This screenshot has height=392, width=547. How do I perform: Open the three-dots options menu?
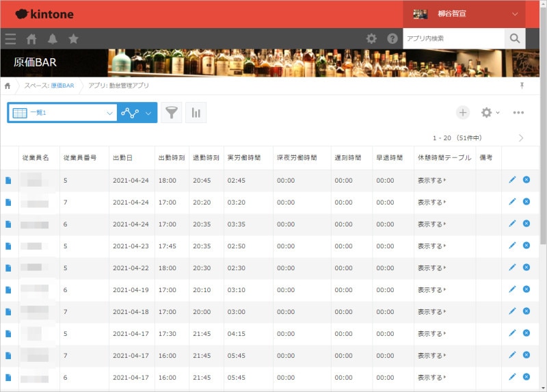pyautogui.click(x=518, y=112)
